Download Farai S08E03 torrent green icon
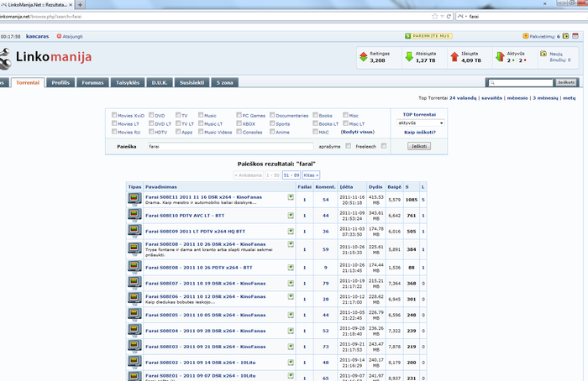The height and width of the screenshot is (381, 588). (x=291, y=347)
